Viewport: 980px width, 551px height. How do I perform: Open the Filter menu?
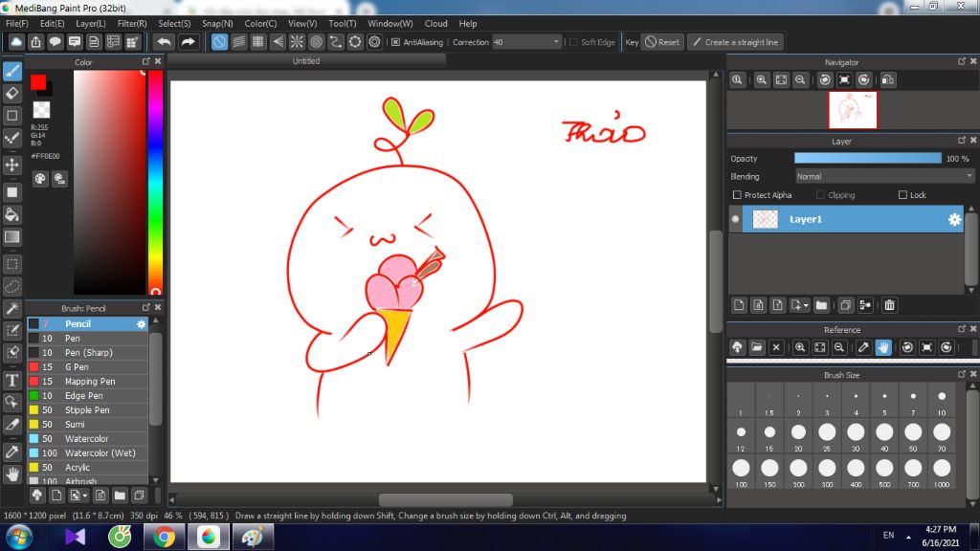(x=132, y=23)
